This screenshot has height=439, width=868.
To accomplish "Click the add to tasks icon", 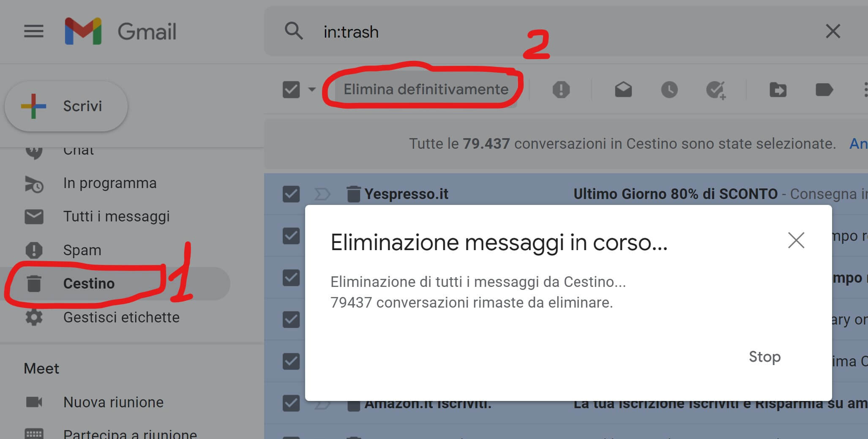I will pyautogui.click(x=715, y=90).
